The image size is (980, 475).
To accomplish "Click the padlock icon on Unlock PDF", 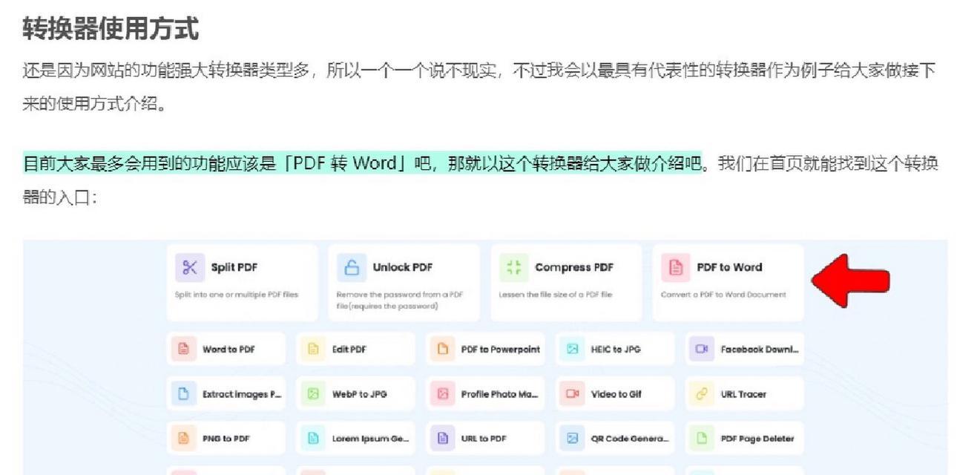I will [352, 267].
